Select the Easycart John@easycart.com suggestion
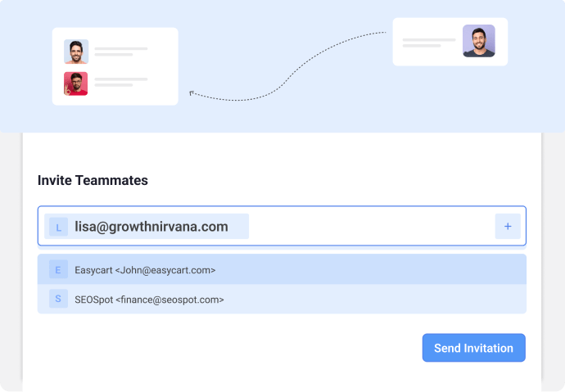The image size is (565, 392). (282, 269)
